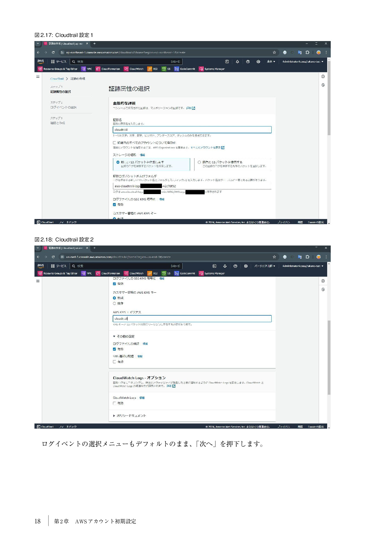Select the use existing S3 bucket radio option
The height and width of the screenshot is (554, 392).
click(x=199, y=162)
